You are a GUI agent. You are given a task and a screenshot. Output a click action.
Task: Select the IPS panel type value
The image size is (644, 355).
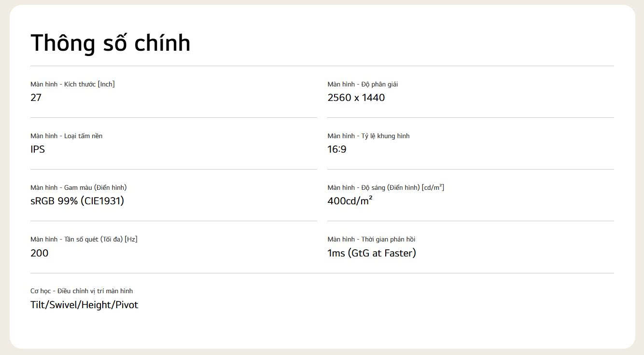point(38,149)
